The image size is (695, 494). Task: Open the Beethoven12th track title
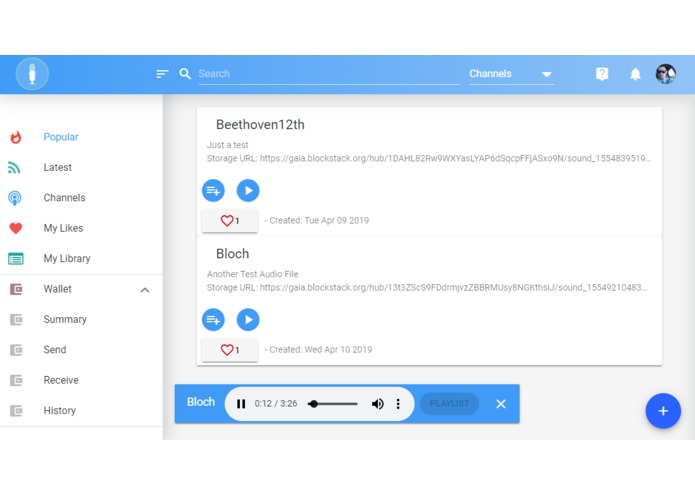tap(260, 125)
